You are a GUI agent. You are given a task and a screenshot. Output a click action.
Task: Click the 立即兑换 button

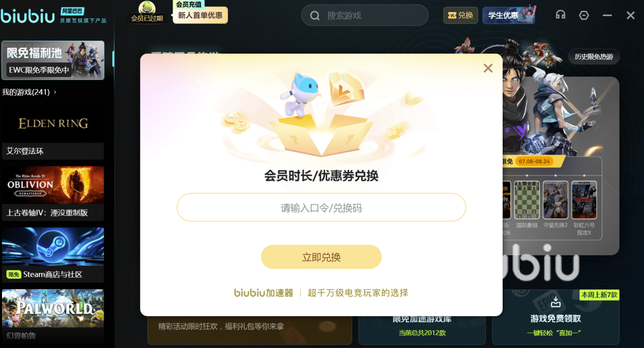pyautogui.click(x=321, y=257)
